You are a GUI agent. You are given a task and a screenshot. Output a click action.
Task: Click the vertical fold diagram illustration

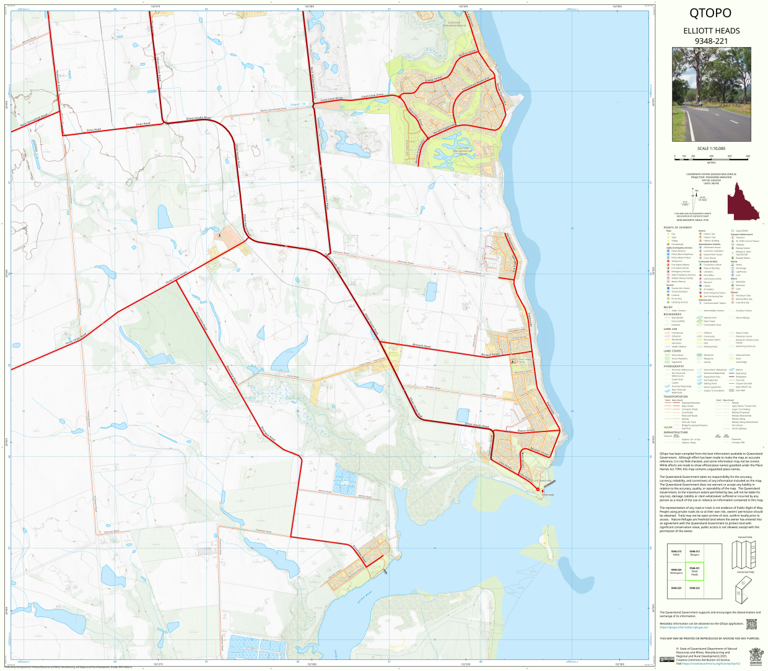tap(744, 554)
